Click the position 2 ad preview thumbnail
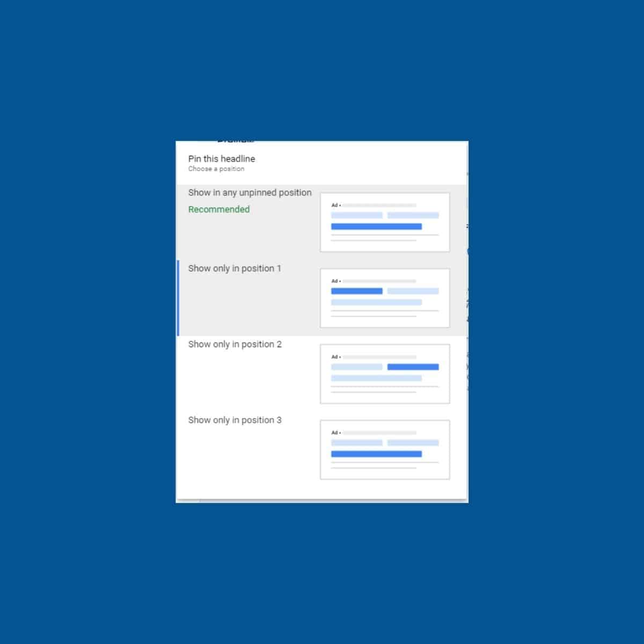The height and width of the screenshot is (644, 644). pyautogui.click(x=385, y=374)
